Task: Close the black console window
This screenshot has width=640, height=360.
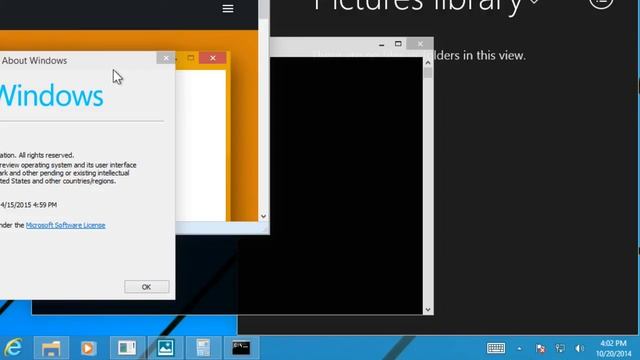Action: tap(420, 44)
